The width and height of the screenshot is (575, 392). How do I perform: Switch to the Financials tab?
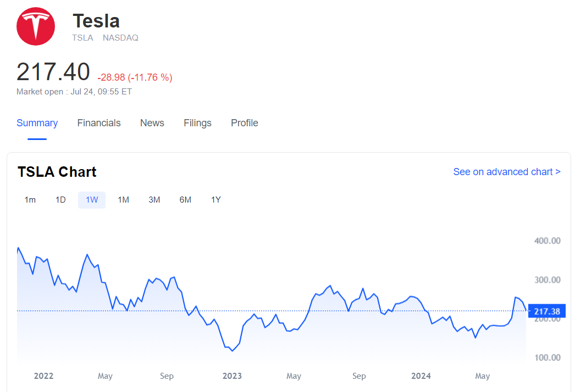pyautogui.click(x=99, y=123)
